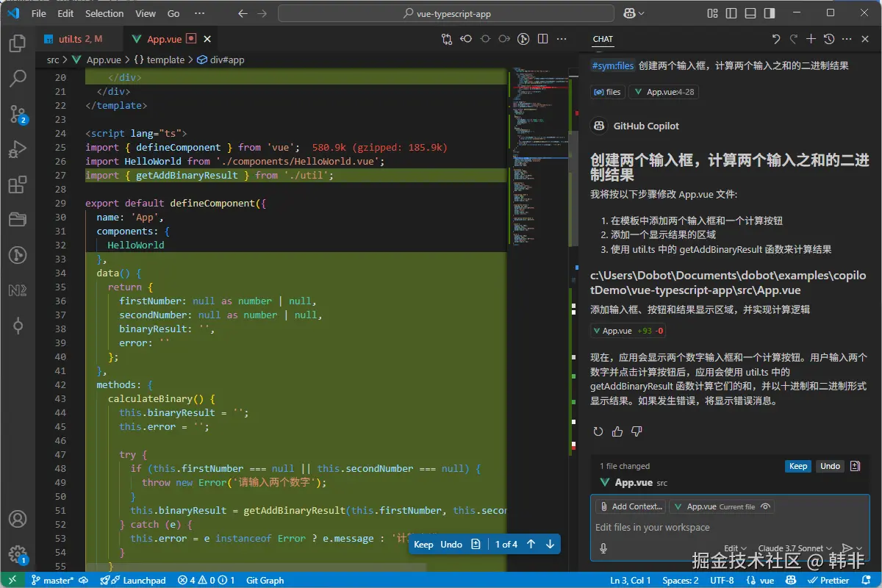Screen dimensions: 882x588
Task: Open the Search view in activity bar
Action: (18, 78)
